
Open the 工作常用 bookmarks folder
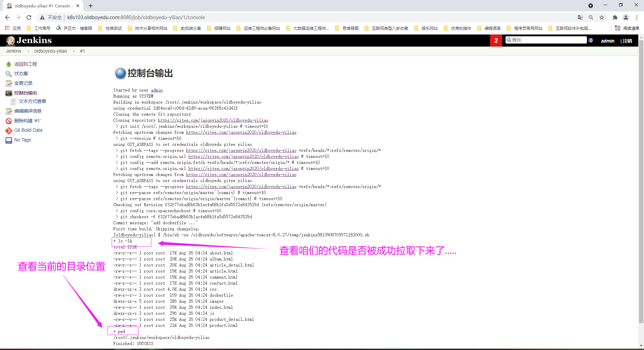39,28
